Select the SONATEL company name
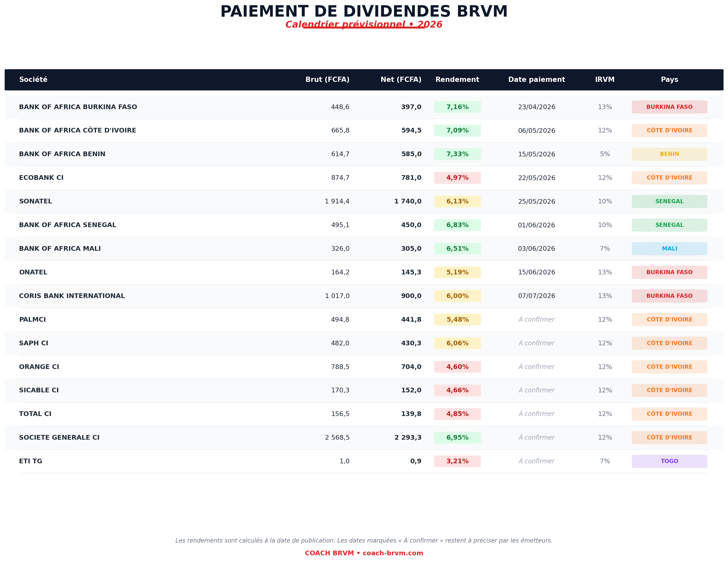The image size is (728, 561). [x=35, y=201]
